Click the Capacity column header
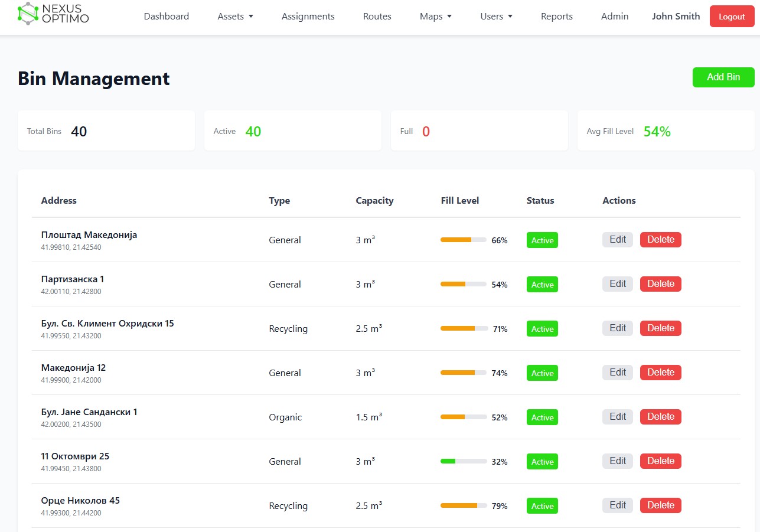The image size is (760, 532). (374, 201)
